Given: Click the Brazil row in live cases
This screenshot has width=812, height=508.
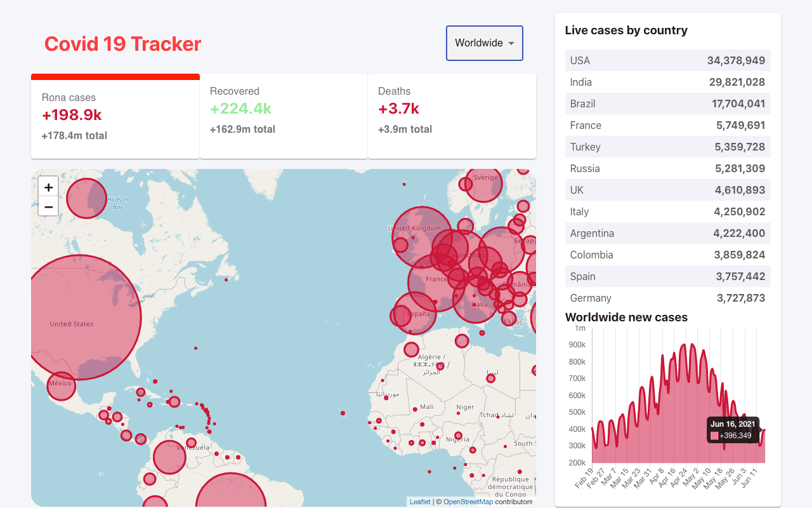Looking at the screenshot, I should point(668,104).
